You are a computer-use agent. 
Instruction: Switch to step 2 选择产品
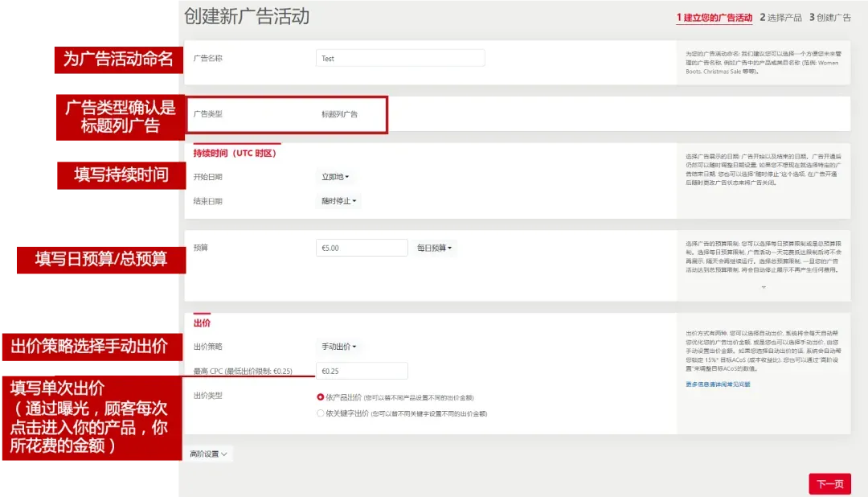[x=780, y=18]
